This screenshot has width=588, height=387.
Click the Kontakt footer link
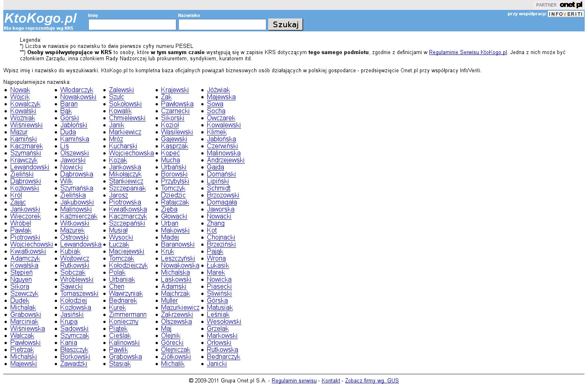click(x=331, y=381)
